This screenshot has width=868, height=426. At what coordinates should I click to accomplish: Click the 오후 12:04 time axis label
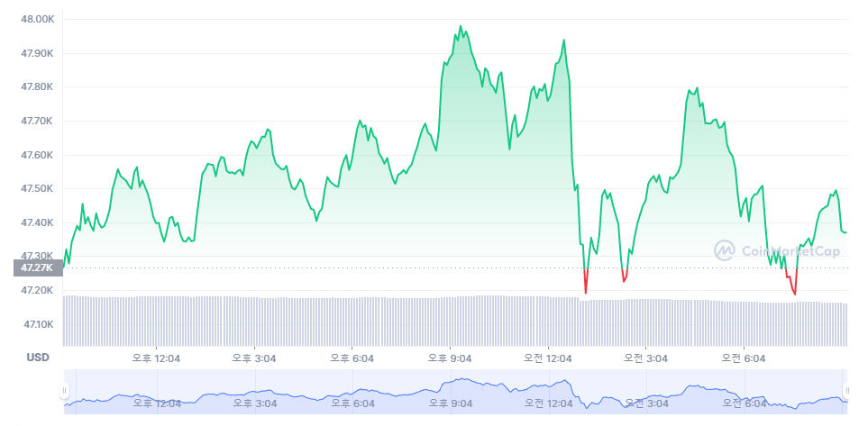pos(157,358)
